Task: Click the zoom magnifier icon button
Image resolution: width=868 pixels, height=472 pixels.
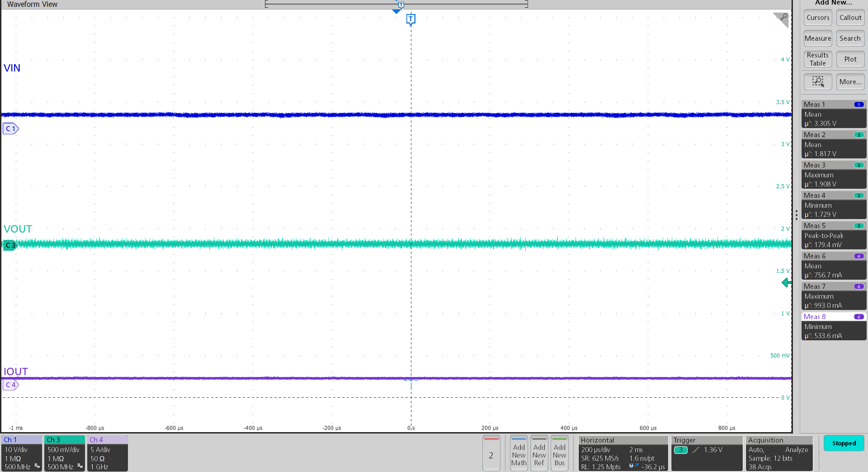Action: [818, 81]
